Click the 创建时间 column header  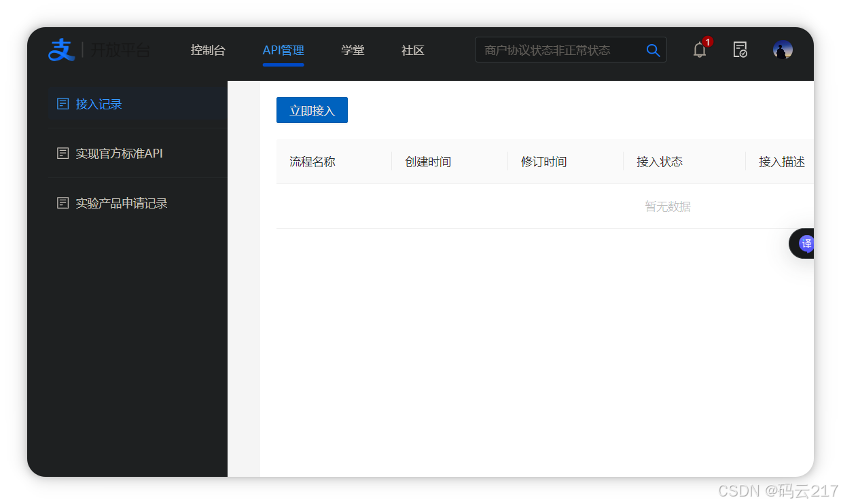point(428,162)
